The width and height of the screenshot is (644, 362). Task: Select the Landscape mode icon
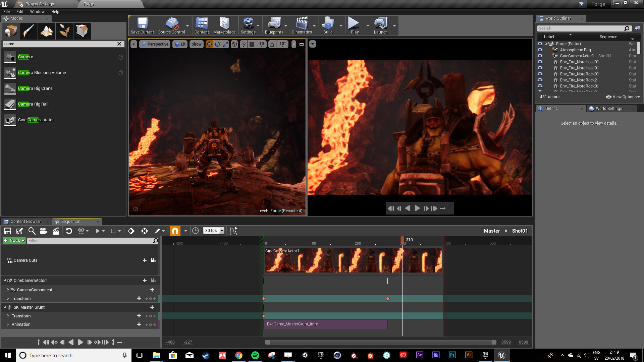tap(47, 31)
